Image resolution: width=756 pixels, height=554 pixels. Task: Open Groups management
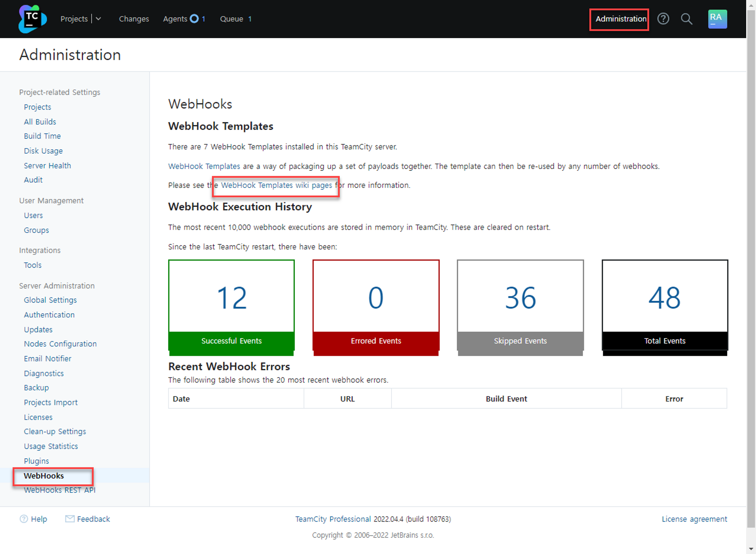click(36, 230)
